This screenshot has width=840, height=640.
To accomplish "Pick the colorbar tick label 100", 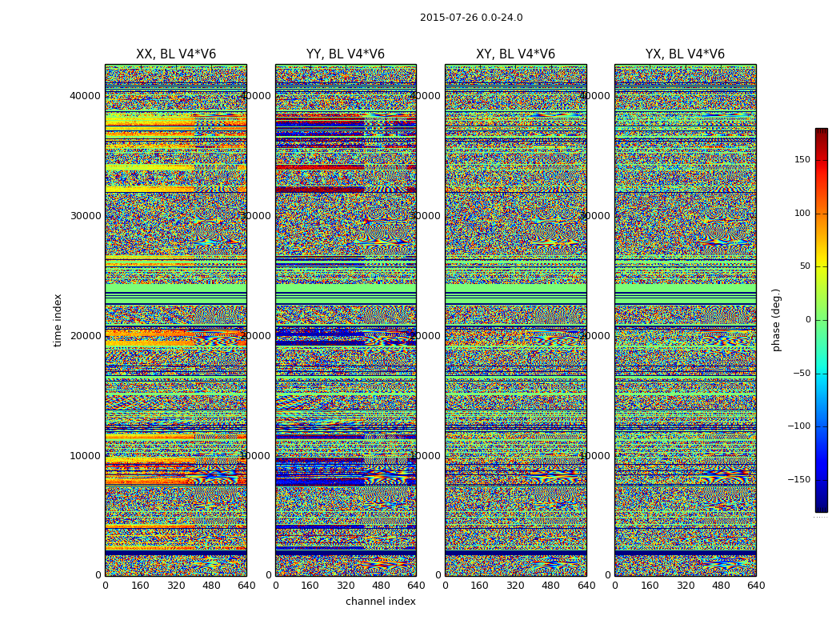I will click(802, 213).
